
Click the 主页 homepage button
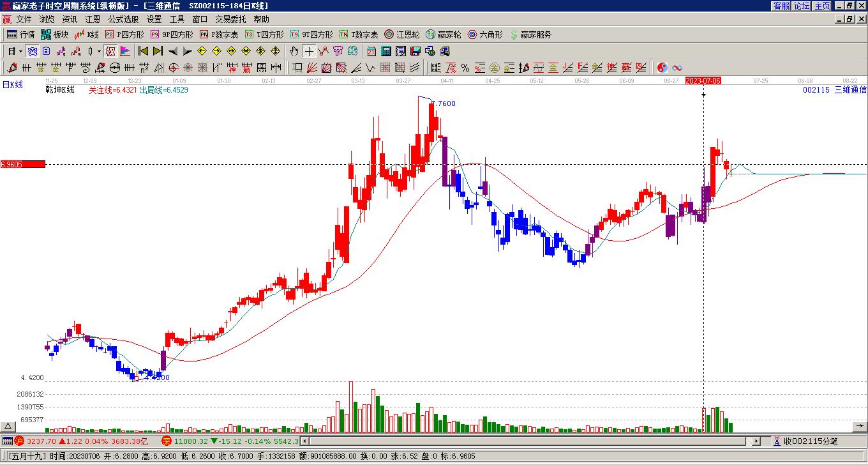822,6
